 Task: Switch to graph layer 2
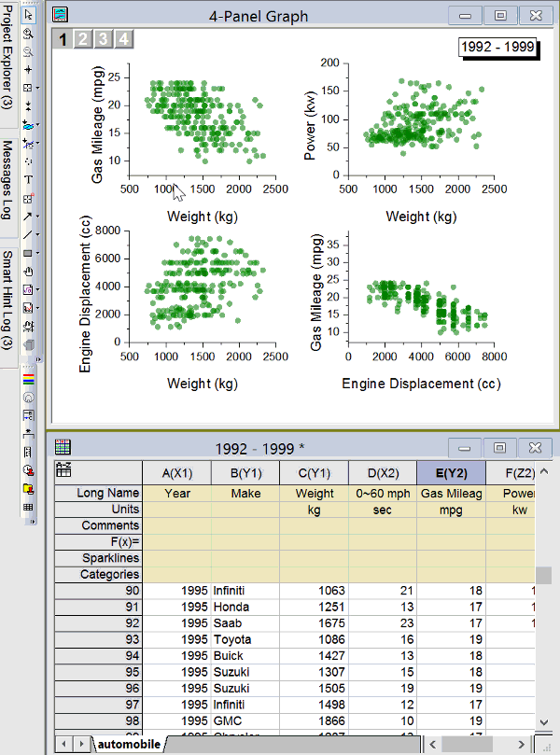82,38
